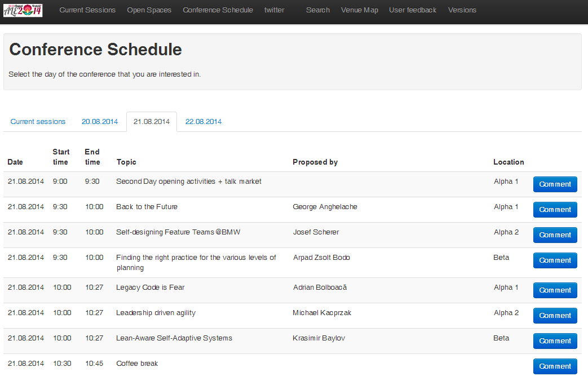This screenshot has width=588, height=376.
Task: Comment on Leadership driven agility session
Action: [555, 316]
